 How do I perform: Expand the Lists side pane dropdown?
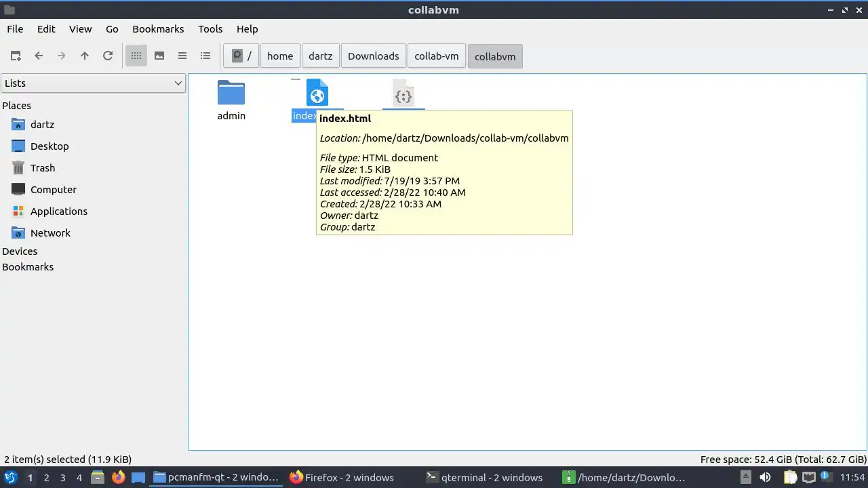pyautogui.click(x=93, y=83)
